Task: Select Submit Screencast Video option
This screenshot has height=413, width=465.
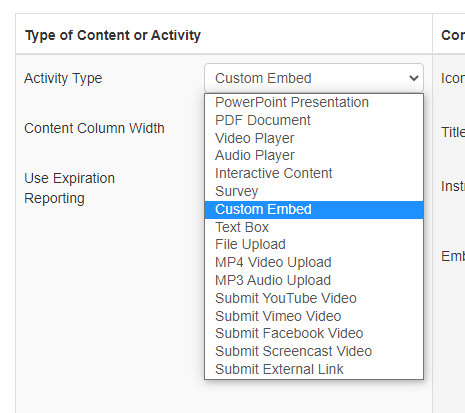Action: (x=314, y=351)
